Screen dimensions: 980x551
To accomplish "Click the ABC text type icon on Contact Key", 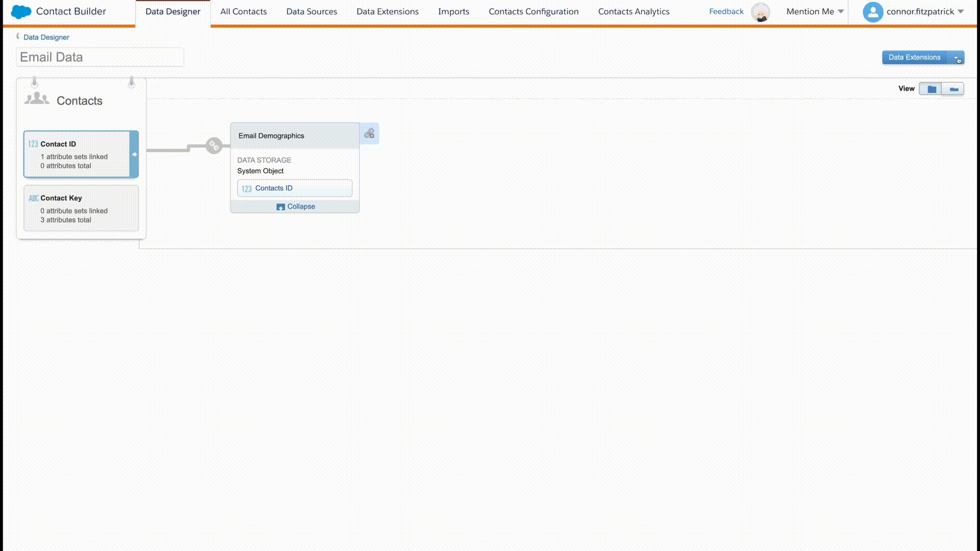I will pos(34,198).
